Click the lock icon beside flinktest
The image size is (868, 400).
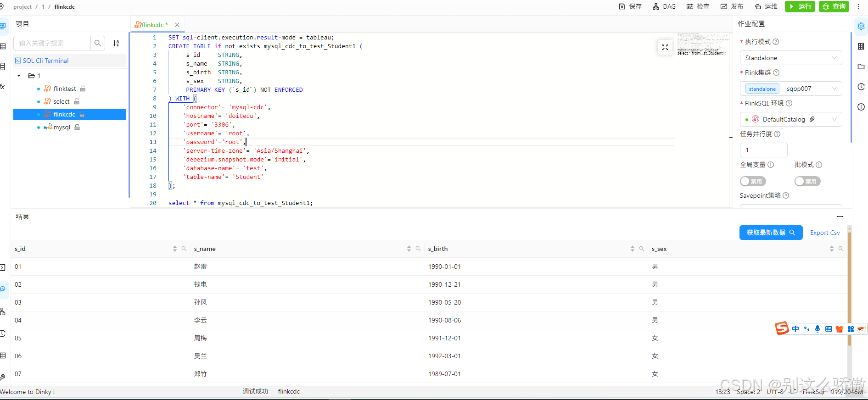click(x=83, y=89)
